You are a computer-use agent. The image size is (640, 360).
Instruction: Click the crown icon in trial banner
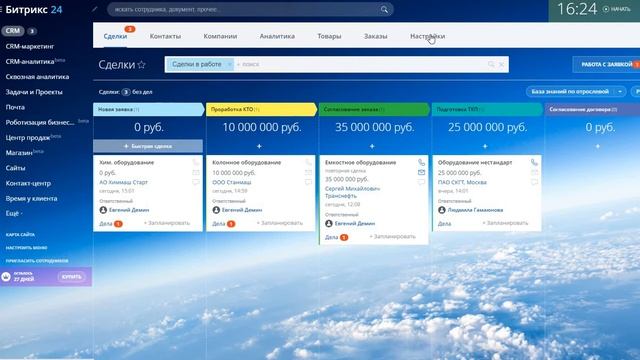[x=6, y=277]
